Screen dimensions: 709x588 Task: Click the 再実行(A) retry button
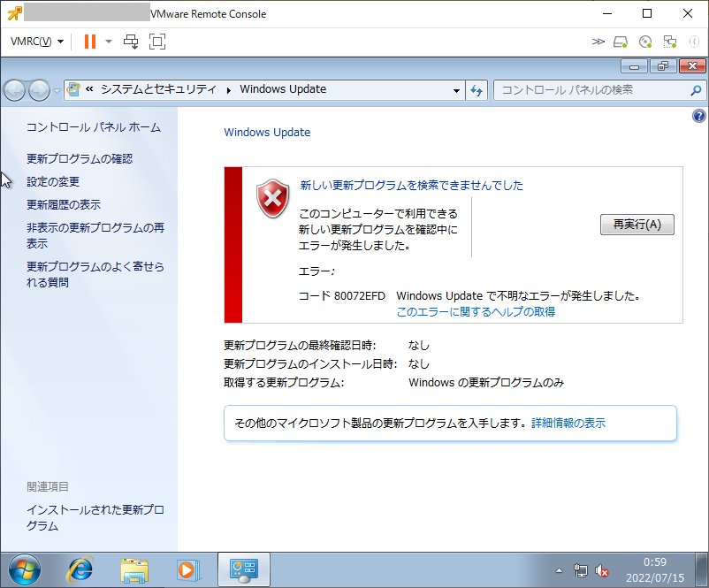point(637,225)
